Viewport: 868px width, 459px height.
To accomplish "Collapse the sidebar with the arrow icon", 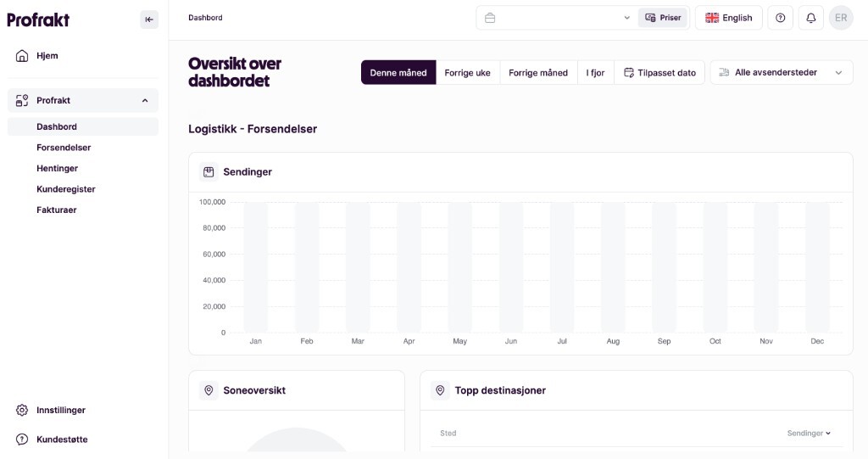I will [149, 20].
